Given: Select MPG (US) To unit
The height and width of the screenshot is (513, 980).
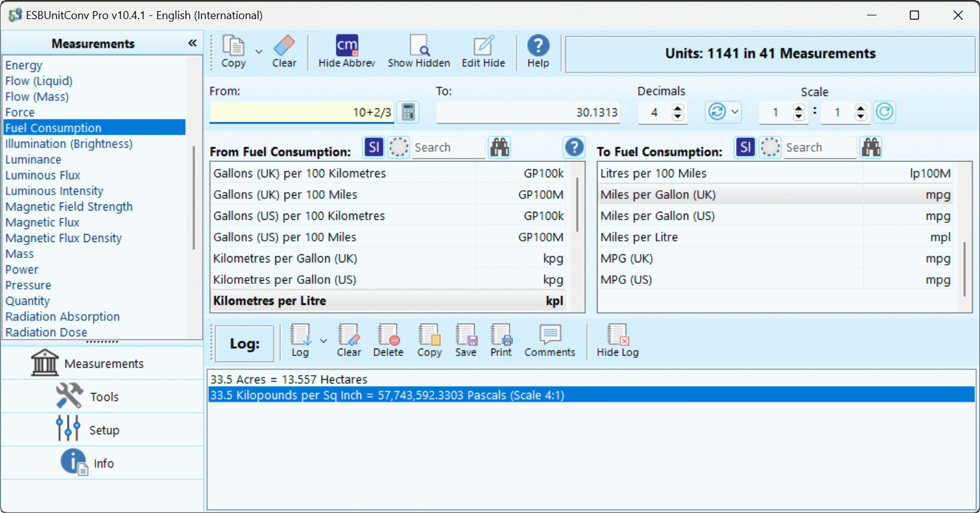Looking at the screenshot, I should [x=775, y=280].
